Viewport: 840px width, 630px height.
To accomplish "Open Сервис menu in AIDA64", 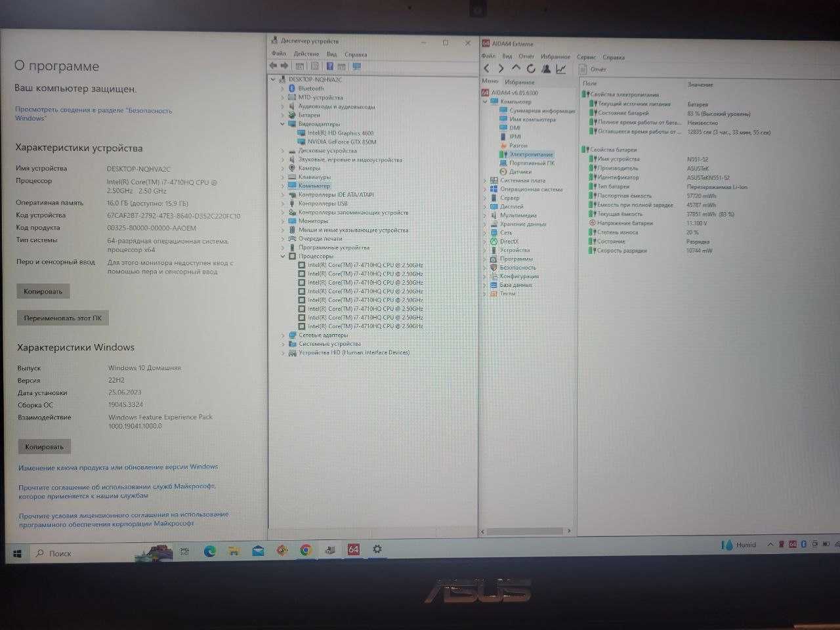I will tap(586, 57).
